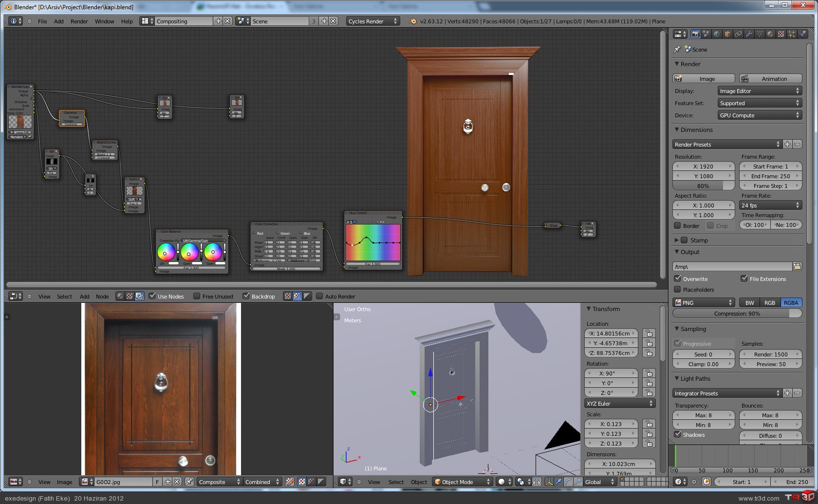The image size is (818, 504).
Task: Lock the X location value
Action: [649, 333]
